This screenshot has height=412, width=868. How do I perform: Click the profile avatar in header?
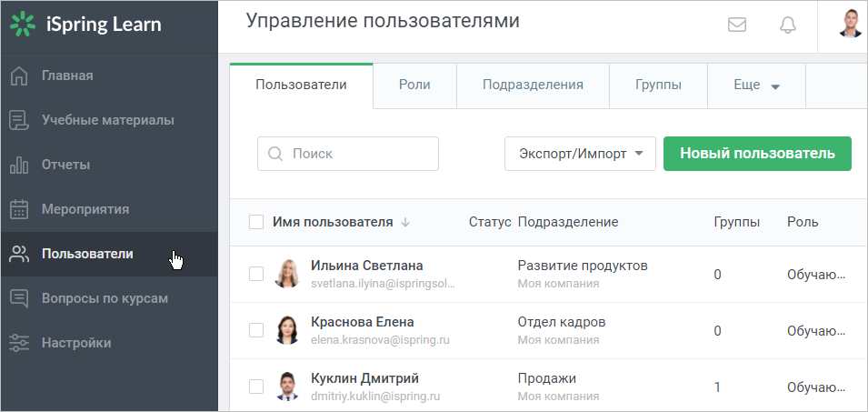(x=851, y=24)
